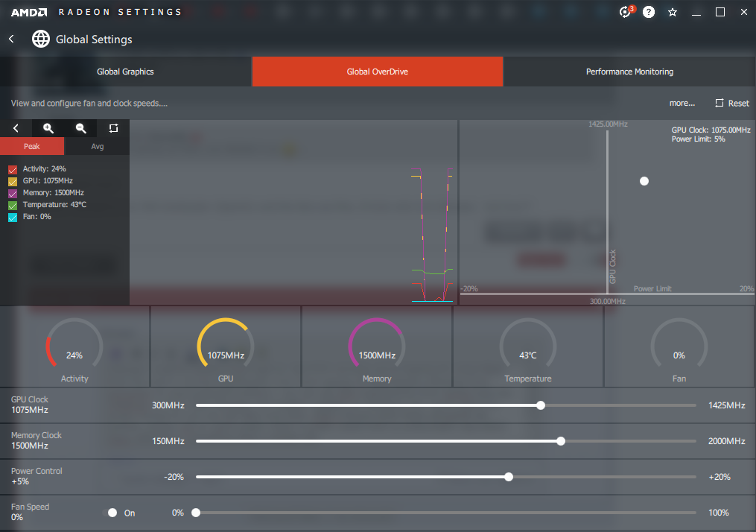Image resolution: width=756 pixels, height=532 pixels.
Task: Click the Fan Speed slider handle
Action: coord(196,512)
